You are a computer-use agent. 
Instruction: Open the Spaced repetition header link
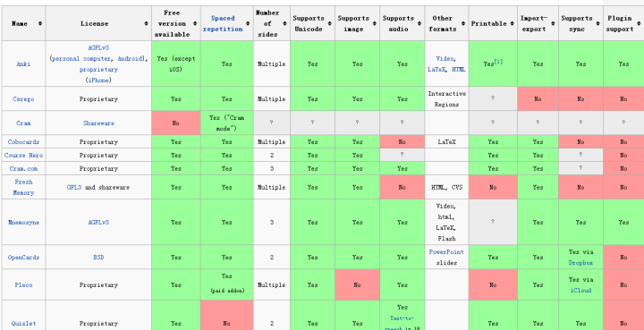click(x=223, y=24)
